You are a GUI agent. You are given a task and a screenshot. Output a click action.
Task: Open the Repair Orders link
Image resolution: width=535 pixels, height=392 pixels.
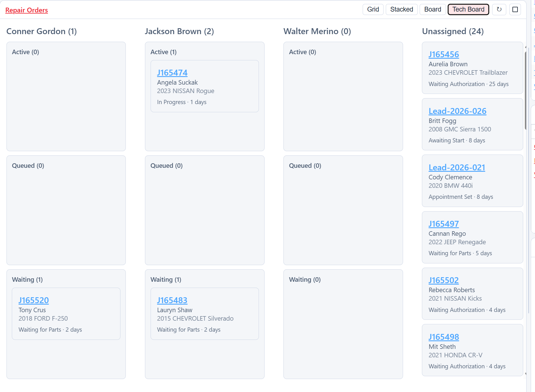coord(27,10)
